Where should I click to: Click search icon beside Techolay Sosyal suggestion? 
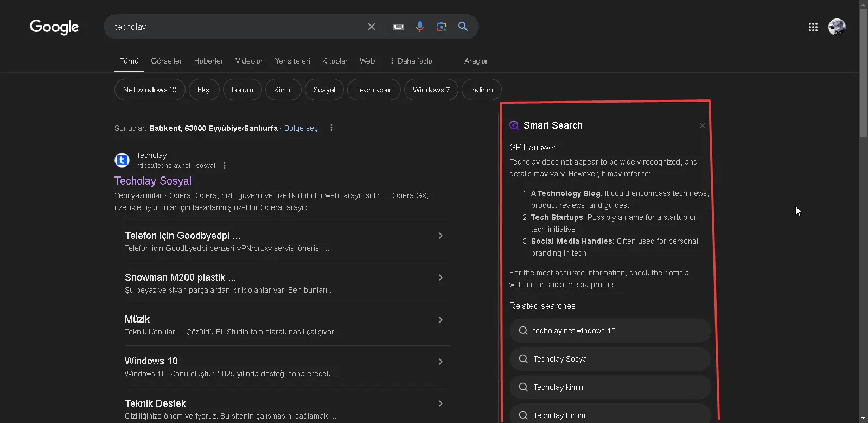pos(523,359)
